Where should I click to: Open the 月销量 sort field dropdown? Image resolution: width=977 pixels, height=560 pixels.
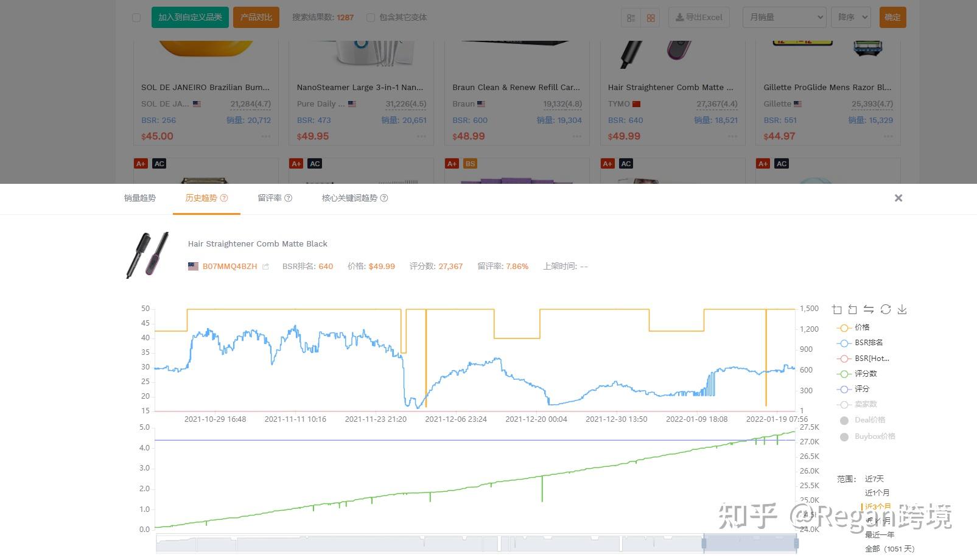point(785,17)
